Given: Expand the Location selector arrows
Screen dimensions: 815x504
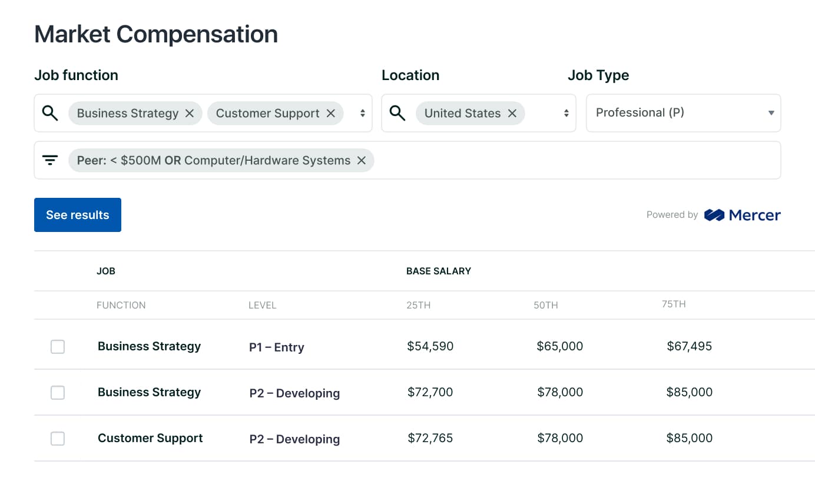Looking at the screenshot, I should 566,113.
